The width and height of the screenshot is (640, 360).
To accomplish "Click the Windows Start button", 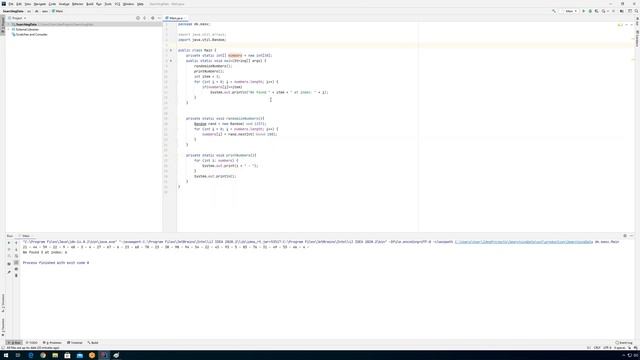I will point(6,356).
